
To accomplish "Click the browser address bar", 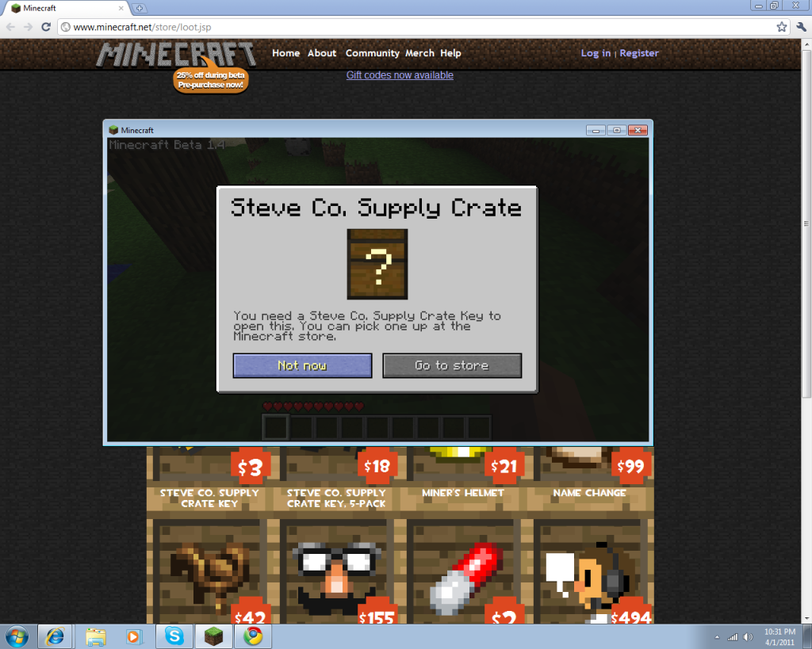I will 412,27.
